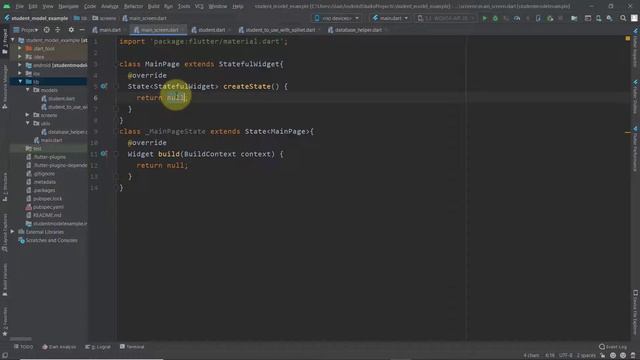Image resolution: width=640 pixels, height=360 pixels.
Task: Click the 'createState' method name in code
Action: 247,87
